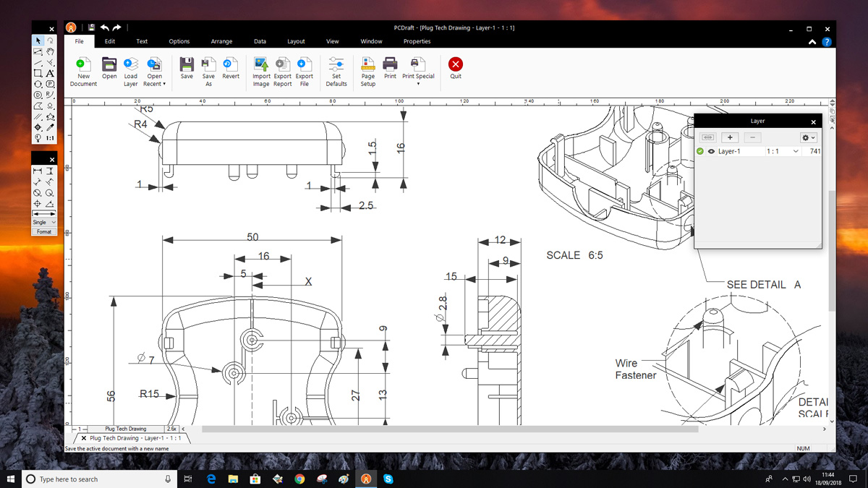The height and width of the screenshot is (488, 868).
Task: Toggle visibility of Layer-1
Action: tap(712, 151)
